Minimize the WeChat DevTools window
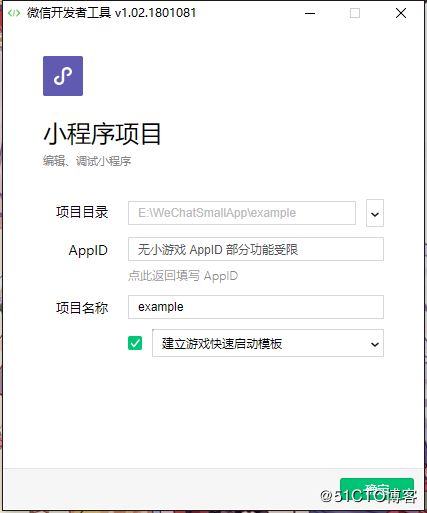The image size is (427, 513). (x=310, y=13)
